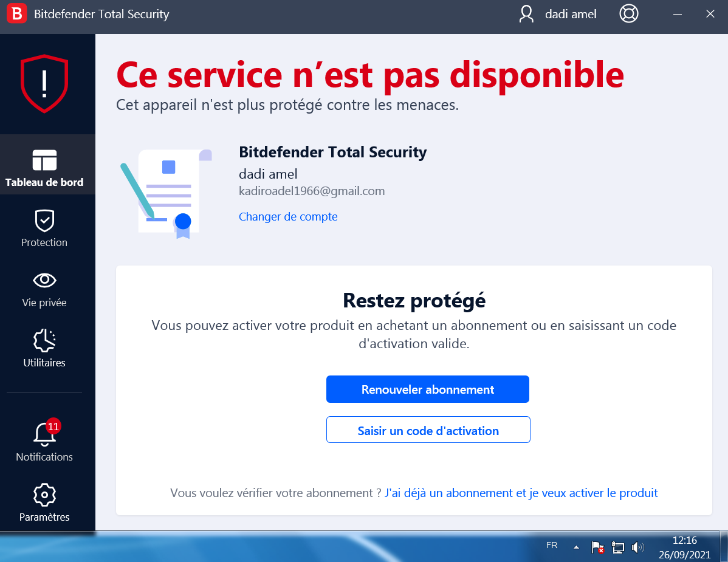Go to the Protection section

tap(44, 228)
